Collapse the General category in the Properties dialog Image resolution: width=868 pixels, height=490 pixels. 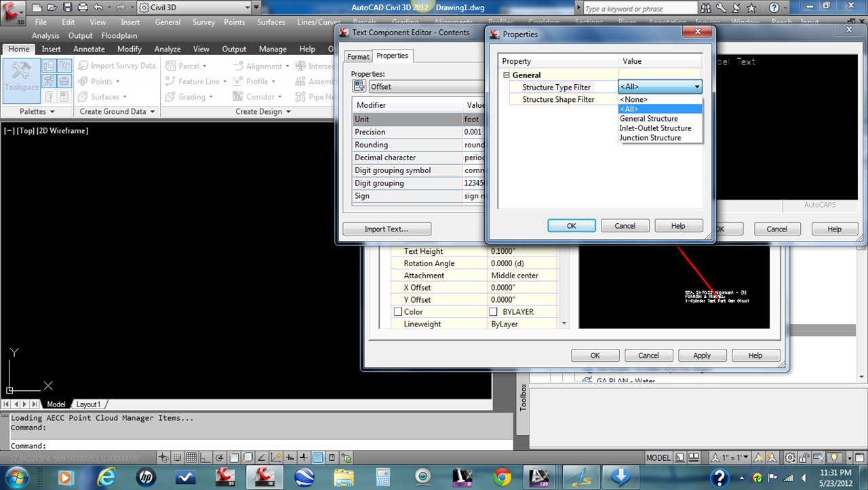tap(506, 75)
